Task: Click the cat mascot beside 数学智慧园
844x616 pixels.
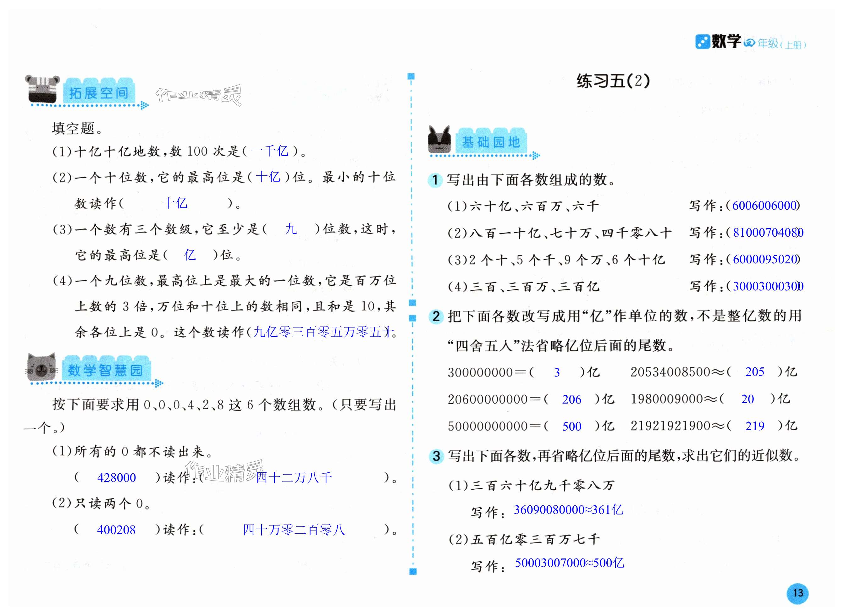Action: [42, 367]
